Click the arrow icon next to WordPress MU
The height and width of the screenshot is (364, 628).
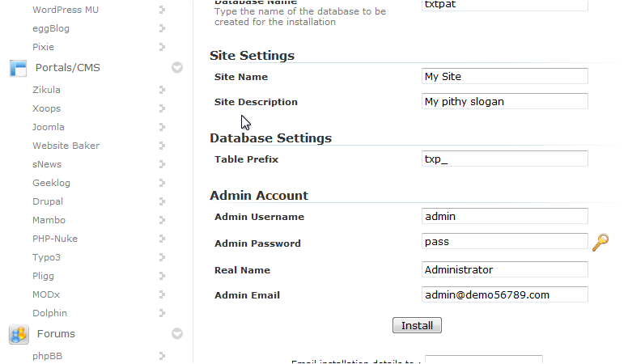[162, 10]
